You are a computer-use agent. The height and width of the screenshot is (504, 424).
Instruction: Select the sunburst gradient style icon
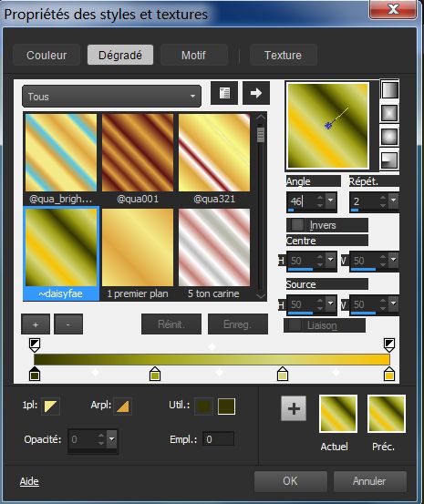coord(389,137)
